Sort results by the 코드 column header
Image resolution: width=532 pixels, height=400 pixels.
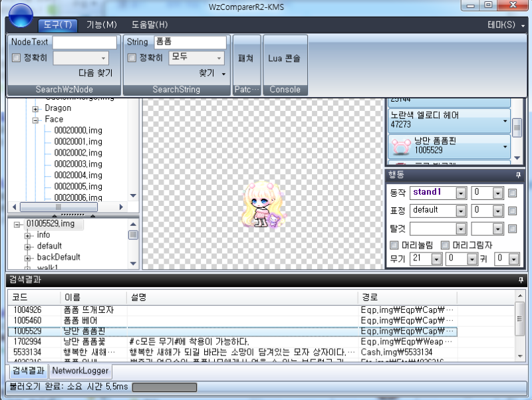pyautogui.click(x=35, y=297)
